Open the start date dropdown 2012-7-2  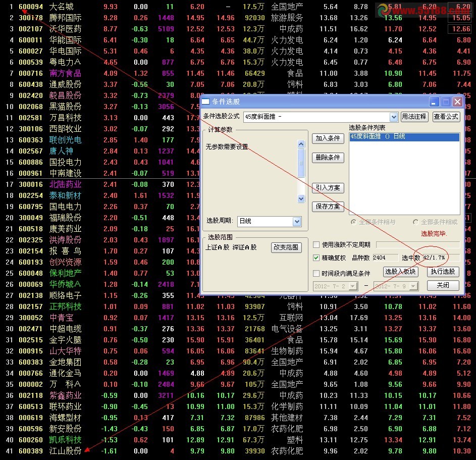point(353,286)
